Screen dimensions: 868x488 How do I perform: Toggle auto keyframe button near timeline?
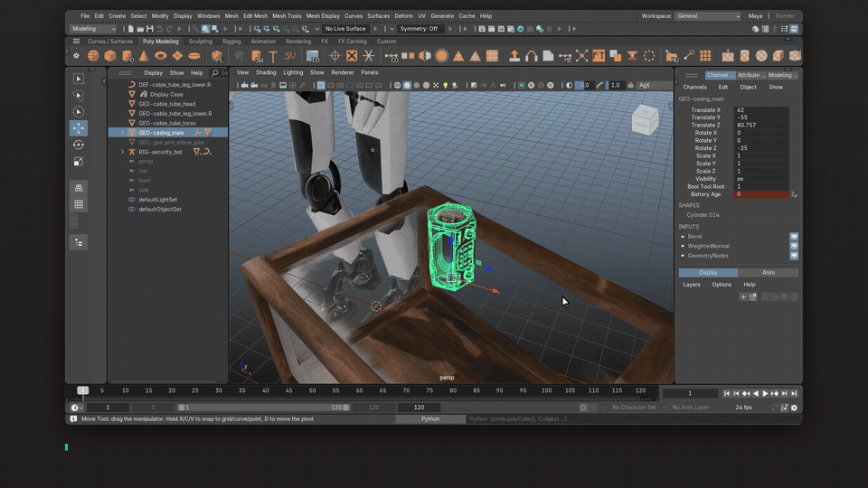(x=583, y=408)
